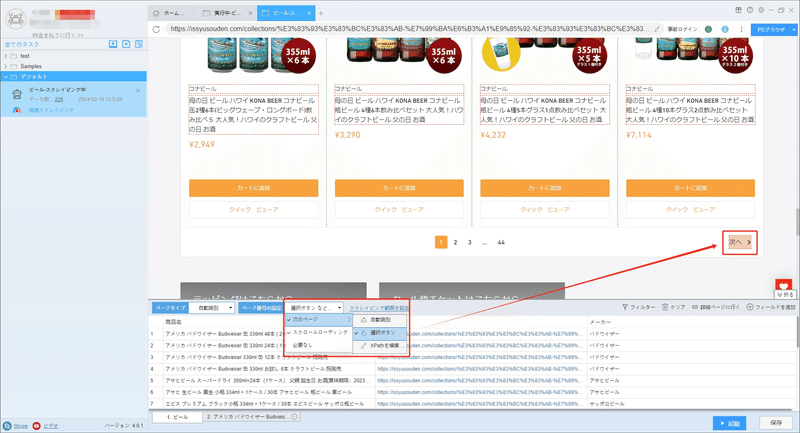The image size is (800, 433).
Task: Go to page 2 in pagination
Action: click(x=456, y=242)
